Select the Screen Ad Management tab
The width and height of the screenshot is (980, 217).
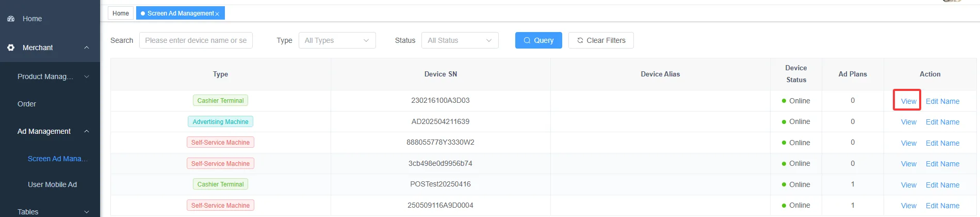pyautogui.click(x=181, y=13)
